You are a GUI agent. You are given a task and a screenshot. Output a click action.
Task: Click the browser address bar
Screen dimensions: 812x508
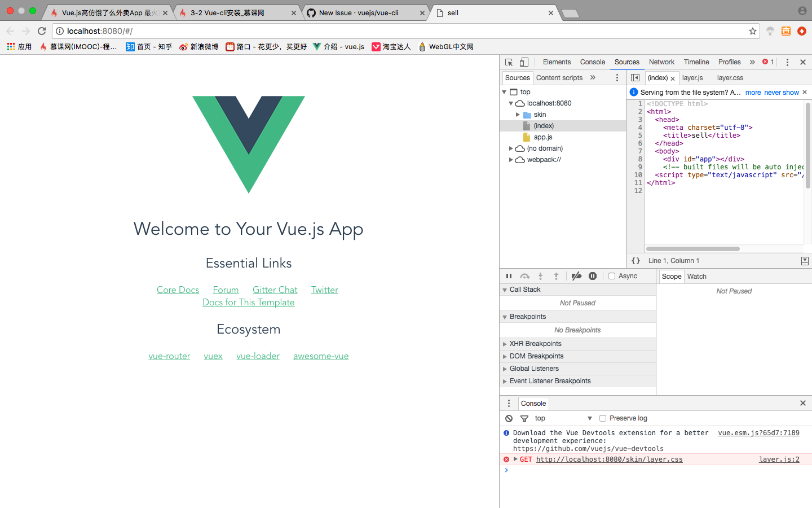tap(395, 31)
